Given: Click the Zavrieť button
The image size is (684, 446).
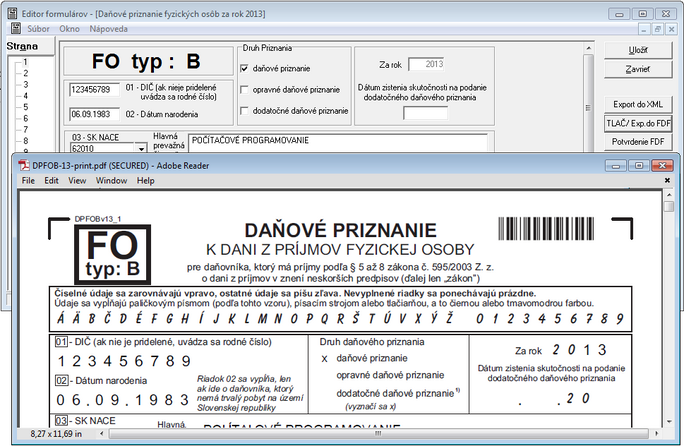Looking at the screenshot, I should (637, 68).
